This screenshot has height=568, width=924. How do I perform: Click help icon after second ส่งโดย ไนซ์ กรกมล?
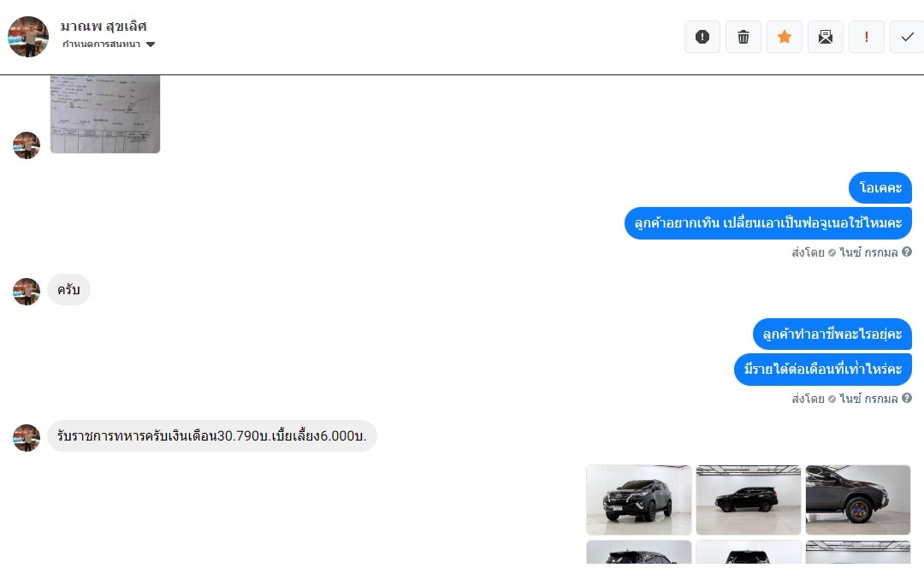907,398
